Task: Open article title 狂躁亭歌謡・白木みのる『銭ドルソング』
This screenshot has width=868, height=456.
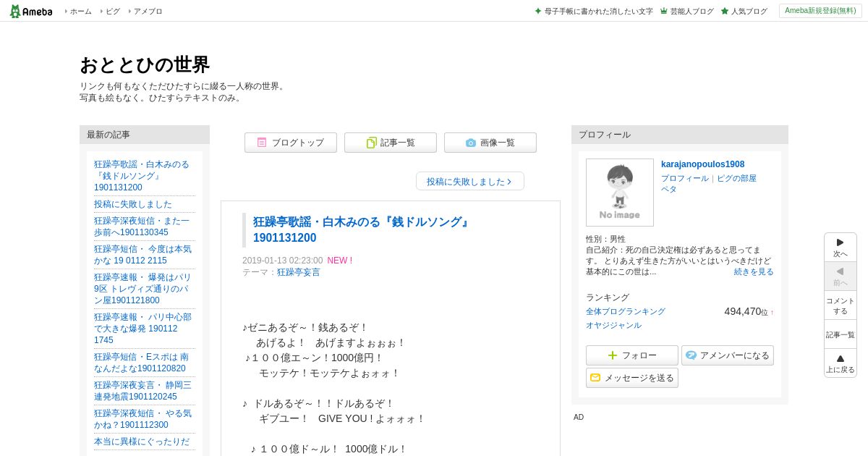Action: pyautogui.click(x=362, y=230)
